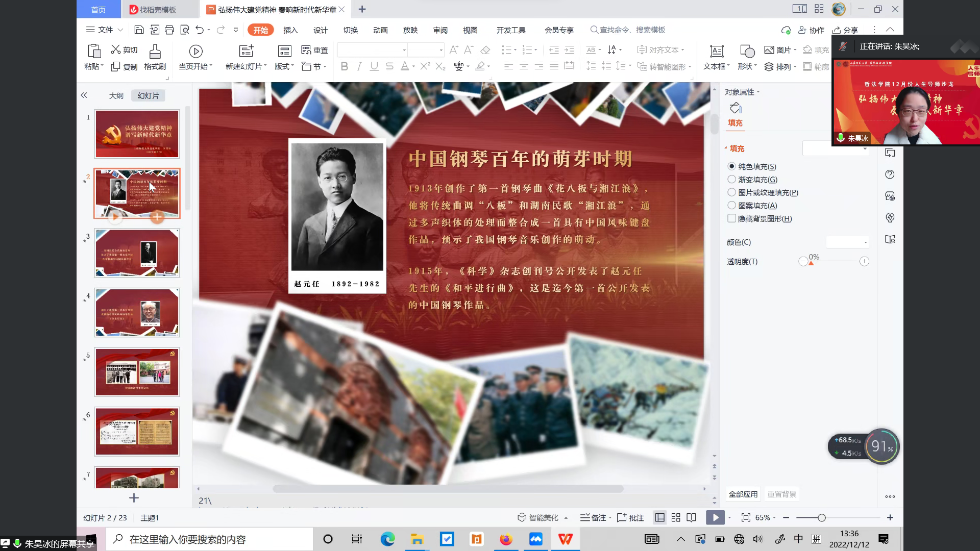Image resolution: width=980 pixels, height=551 pixels.
Task: Select slide 5 thumbnail in the panel
Action: (137, 372)
